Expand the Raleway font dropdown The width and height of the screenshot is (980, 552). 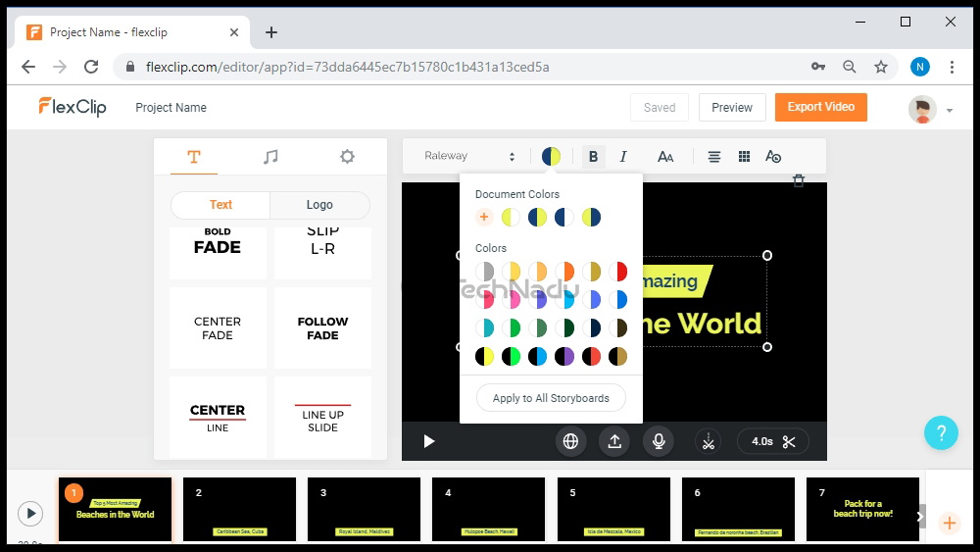pos(469,156)
